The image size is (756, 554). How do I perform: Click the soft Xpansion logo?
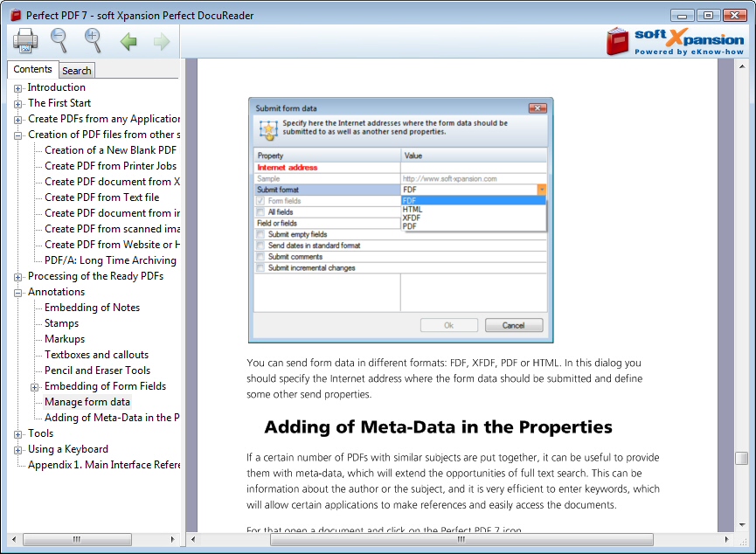tap(676, 40)
